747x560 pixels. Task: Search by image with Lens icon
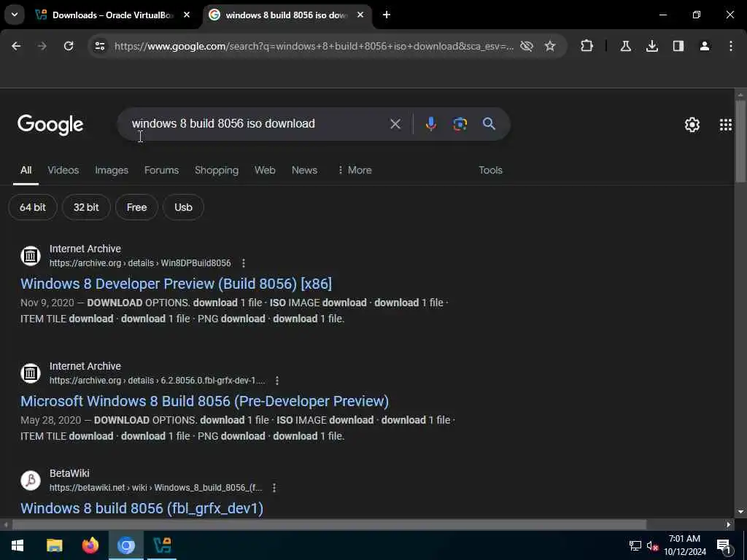(x=460, y=124)
